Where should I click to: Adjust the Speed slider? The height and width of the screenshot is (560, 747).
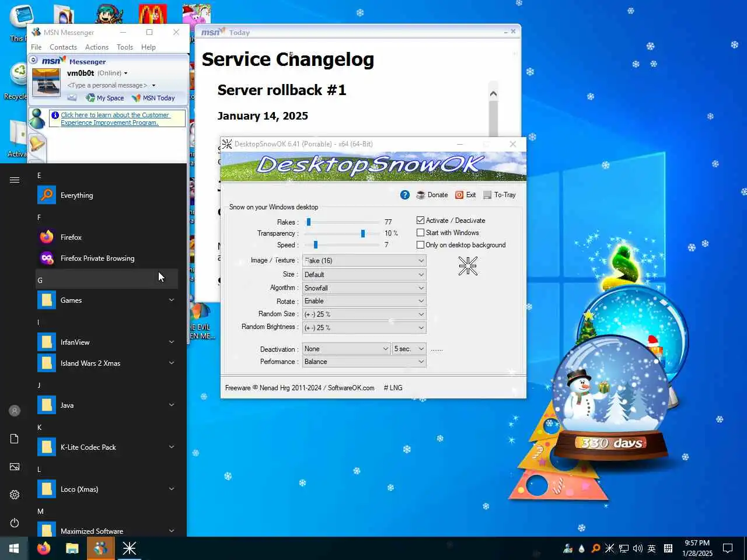pyautogui.click(x=316, y=245)
